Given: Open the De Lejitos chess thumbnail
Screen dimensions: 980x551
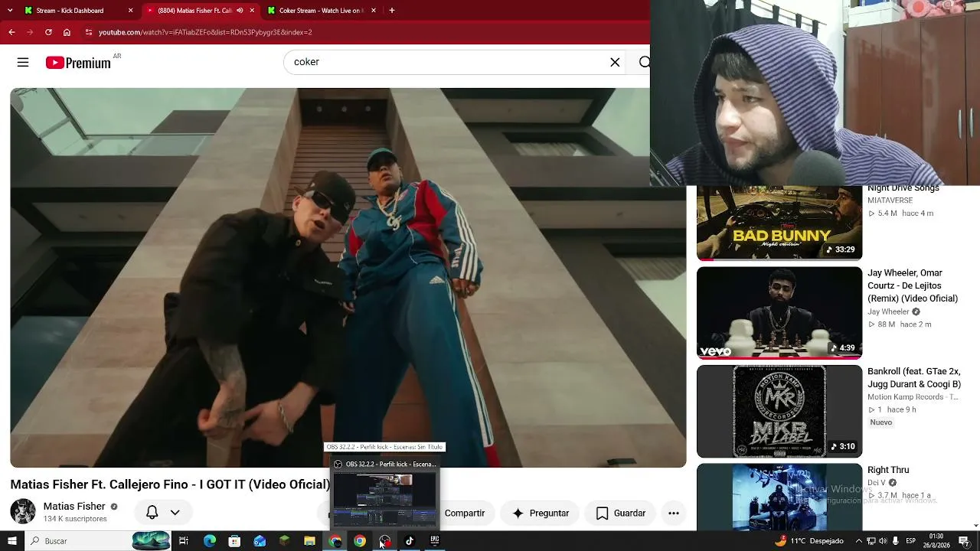Looking at the screenshot, I should (779, 313).
